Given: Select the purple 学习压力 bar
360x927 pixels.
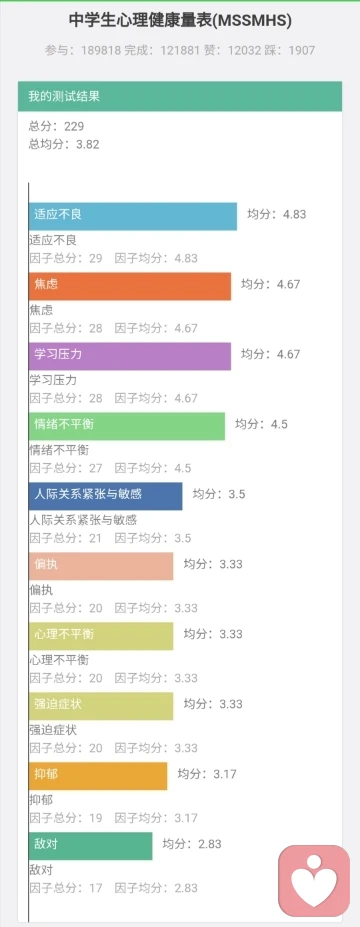Looking at the screenshot, I should [130, 356].
